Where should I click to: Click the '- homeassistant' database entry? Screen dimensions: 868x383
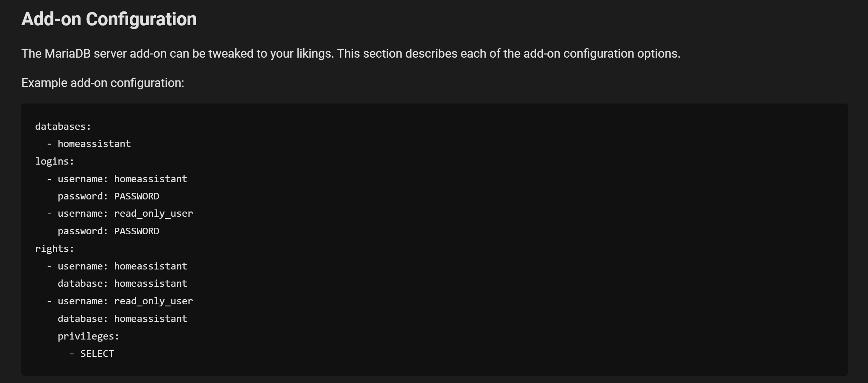[x=89, y=144]
